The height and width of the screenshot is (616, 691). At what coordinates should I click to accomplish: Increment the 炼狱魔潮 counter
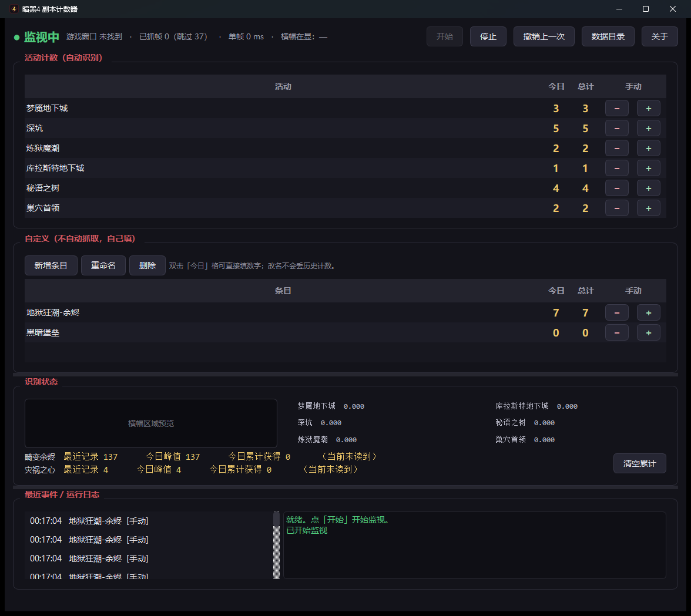coord(648,149)
